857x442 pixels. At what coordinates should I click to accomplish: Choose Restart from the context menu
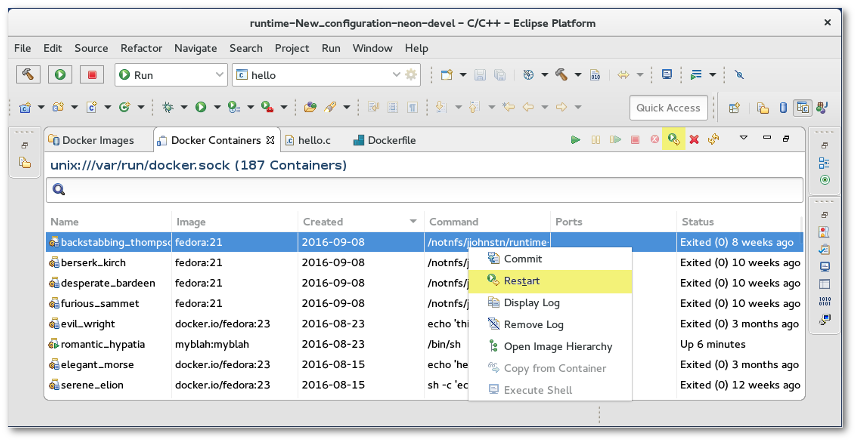550,281
